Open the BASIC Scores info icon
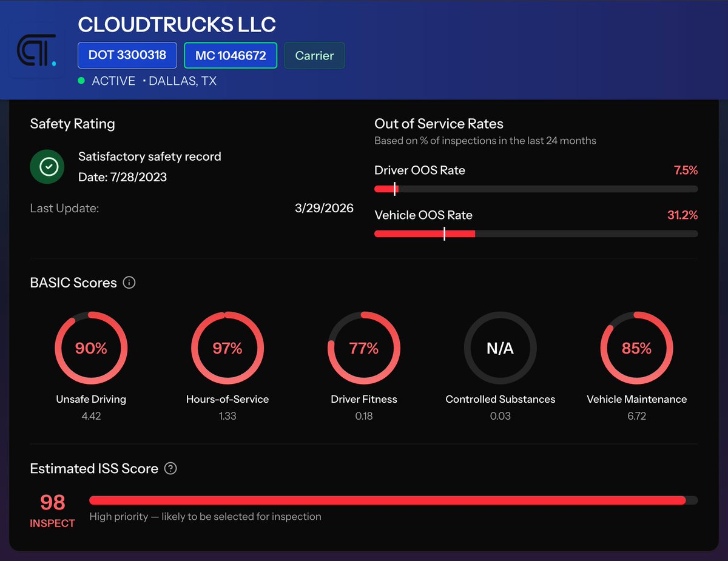The height and width of the screenshot is (561, 728). 129,283
